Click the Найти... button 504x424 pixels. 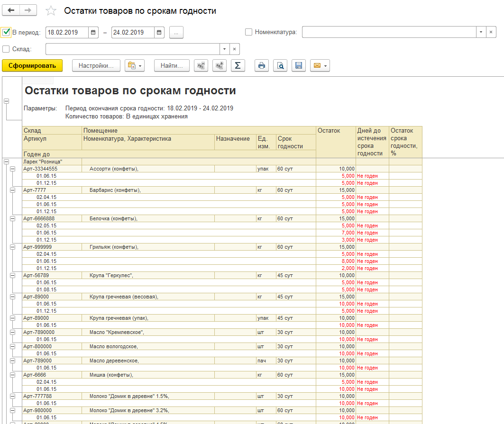pos(172,65)
